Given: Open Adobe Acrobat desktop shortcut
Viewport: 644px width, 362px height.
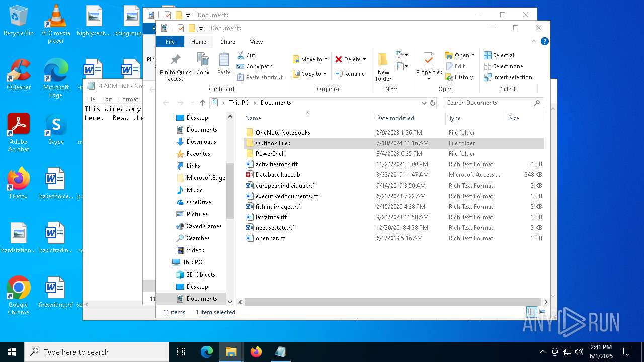Looking at the screenshot, I should coord(19,132).
